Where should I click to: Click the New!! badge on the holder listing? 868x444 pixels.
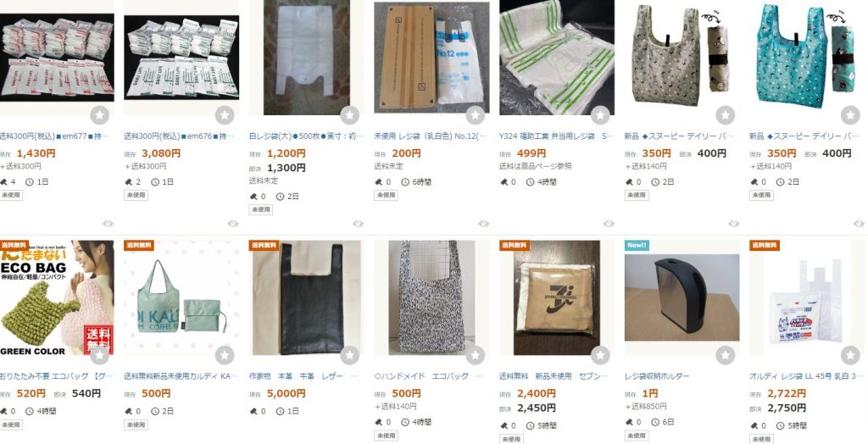pos(637,245)
